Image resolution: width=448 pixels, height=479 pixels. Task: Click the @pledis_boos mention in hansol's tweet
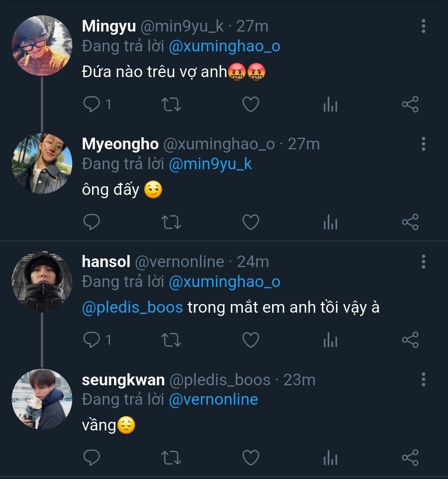(x=132, y=308)
